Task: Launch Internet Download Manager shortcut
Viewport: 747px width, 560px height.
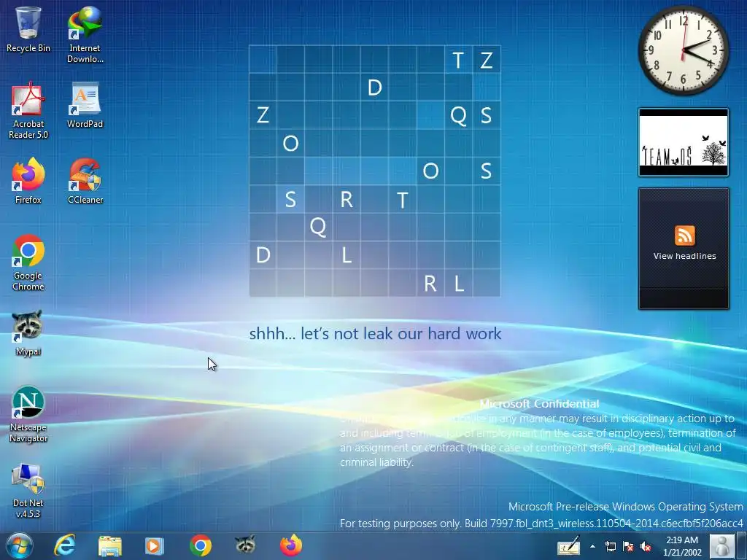Action: pos(85,35)
